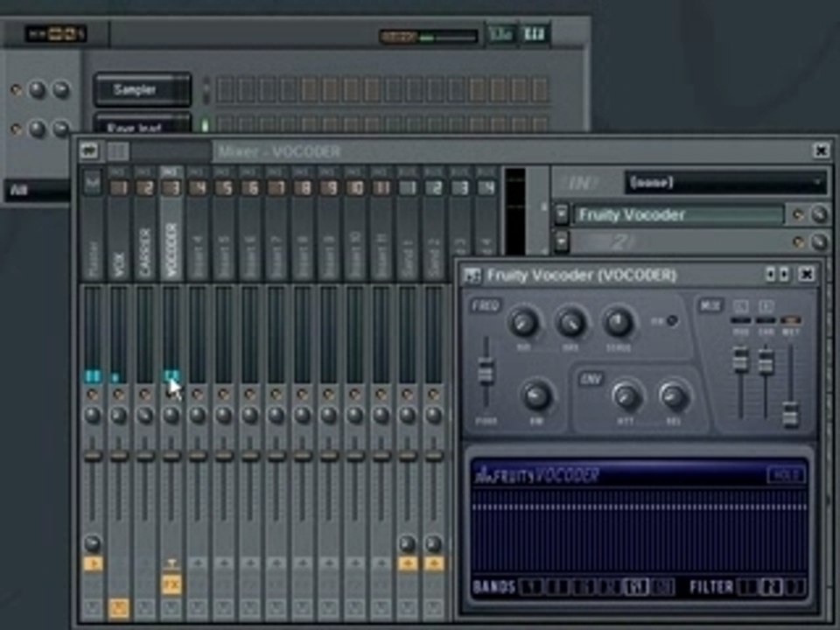Set vocoder FILTER to 3
The image size is (840, 630).
(x=796, y=588)
